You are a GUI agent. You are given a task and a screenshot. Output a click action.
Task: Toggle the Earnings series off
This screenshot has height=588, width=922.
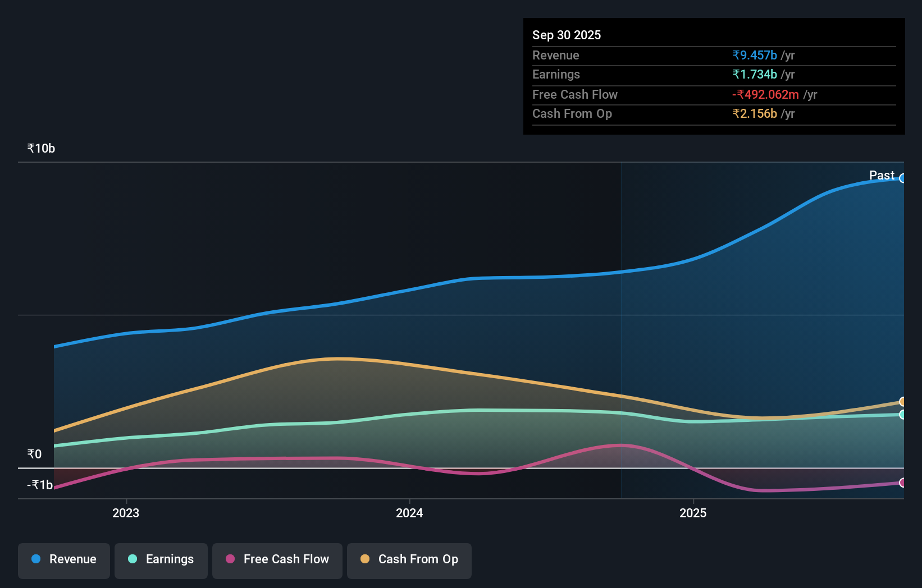(x=161, y=559)
